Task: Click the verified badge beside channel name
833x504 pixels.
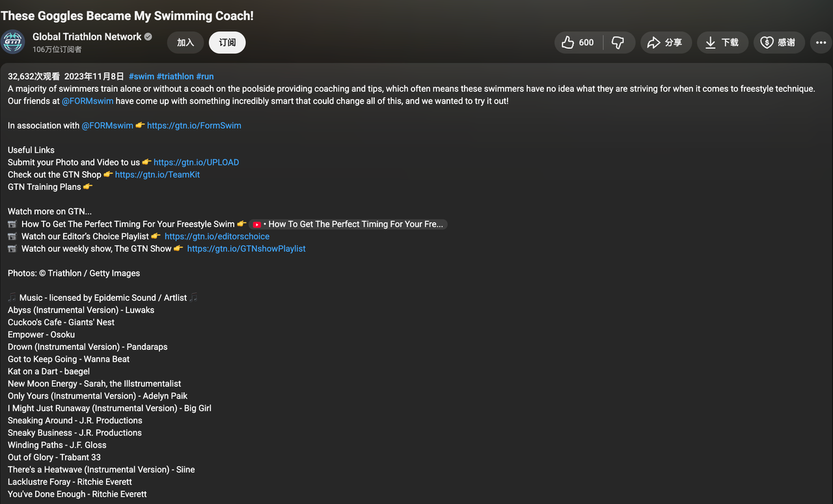Action: pos(148,37)
